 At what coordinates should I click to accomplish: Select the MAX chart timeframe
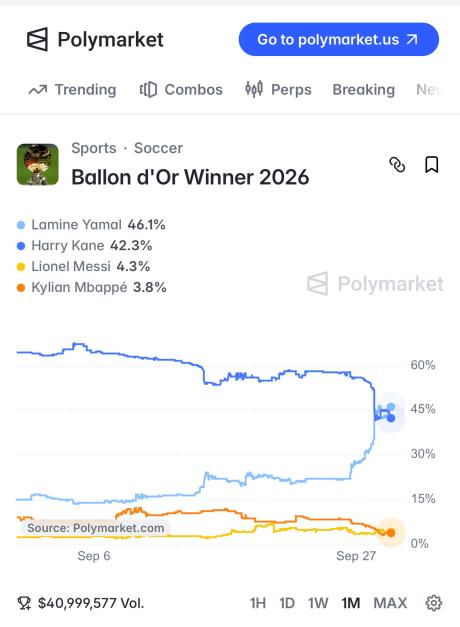[390, 603]
